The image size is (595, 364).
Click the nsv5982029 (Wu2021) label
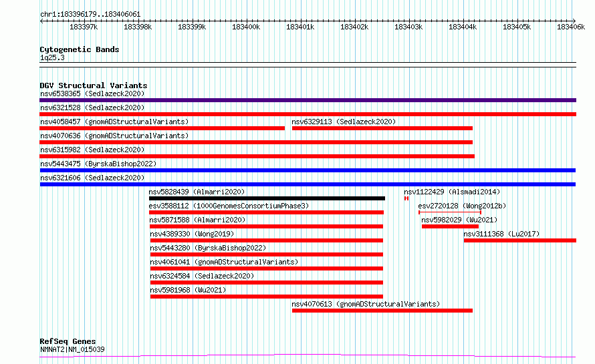(x=459, y=220)
